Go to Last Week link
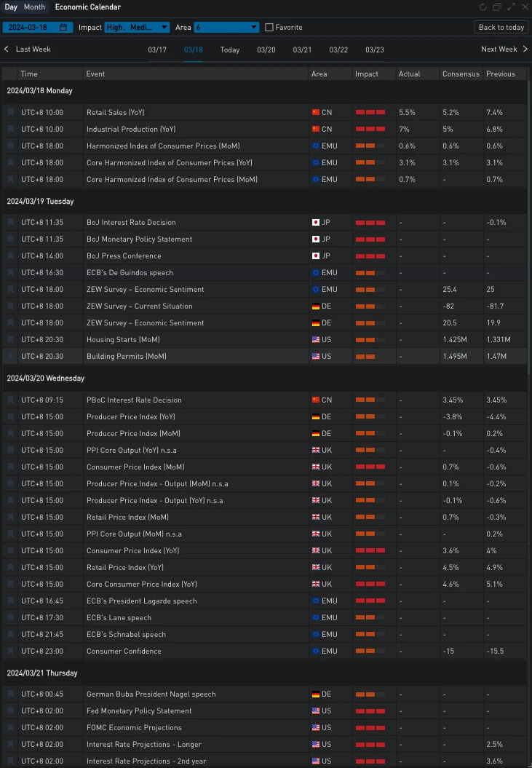The height and width of the screenshot is (768, 532). [x=28, y=50]
